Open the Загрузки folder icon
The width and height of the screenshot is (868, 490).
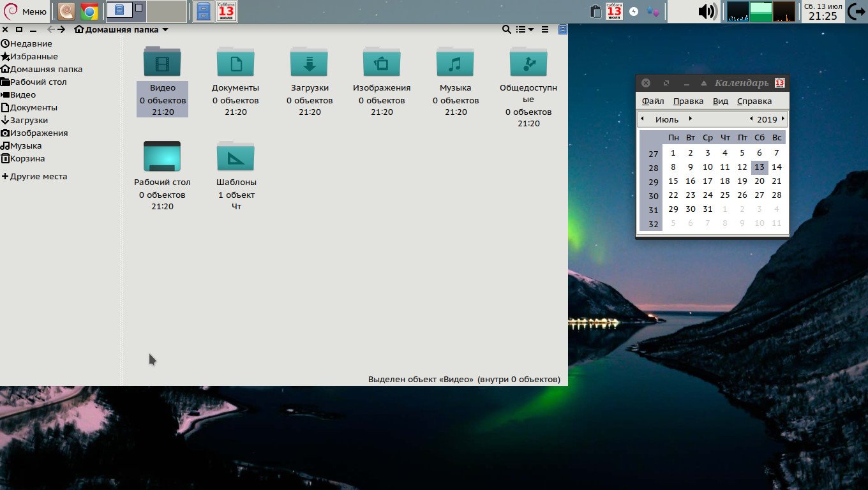[x=309, y=63]
